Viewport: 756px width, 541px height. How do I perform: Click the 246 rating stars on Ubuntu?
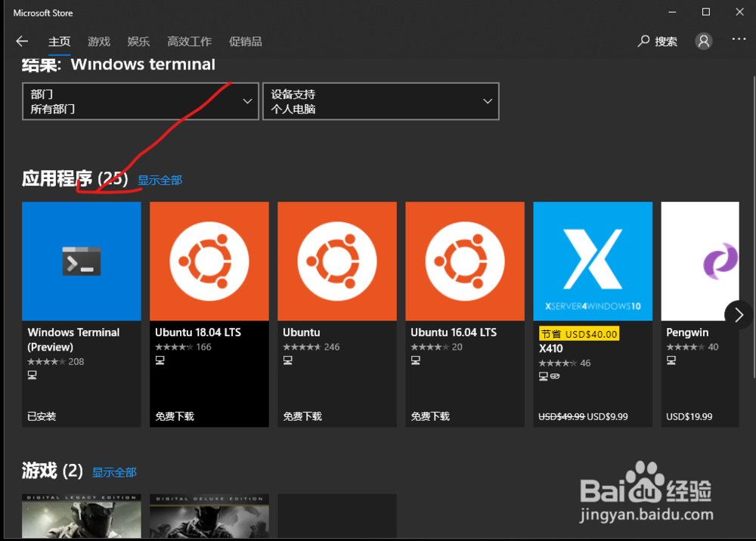pyautogui.click(x=302, y=347)
